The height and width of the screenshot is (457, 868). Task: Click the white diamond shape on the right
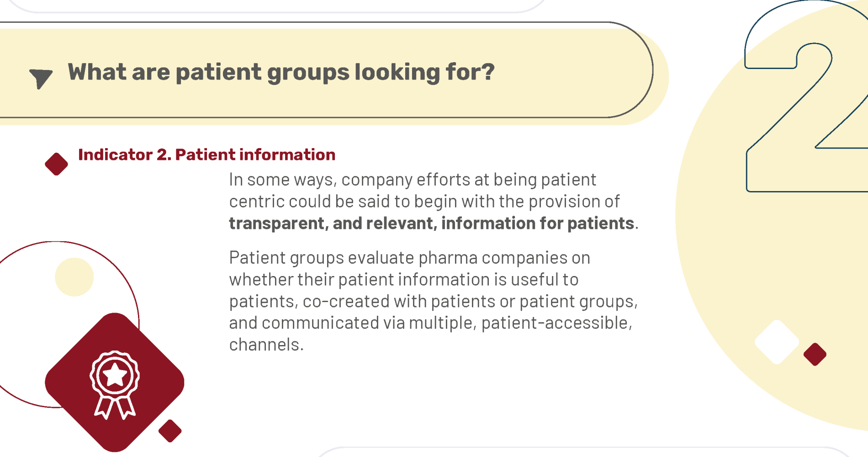click(777, 342)
